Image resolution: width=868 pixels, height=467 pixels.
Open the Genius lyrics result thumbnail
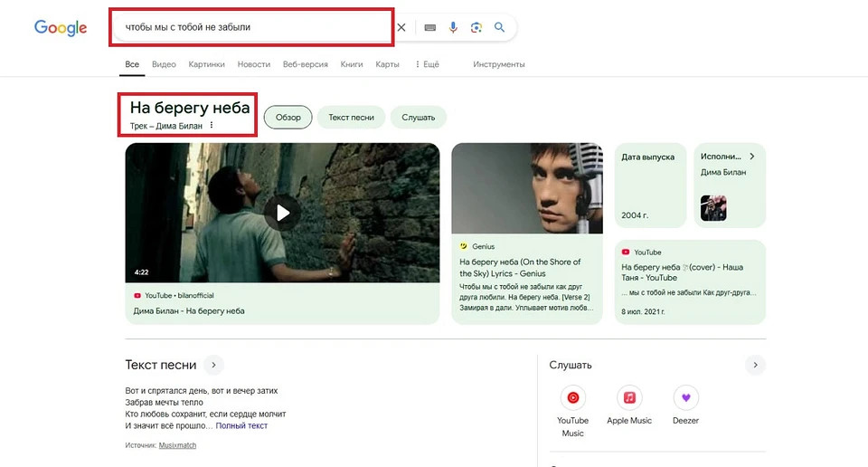coord(526,188)
